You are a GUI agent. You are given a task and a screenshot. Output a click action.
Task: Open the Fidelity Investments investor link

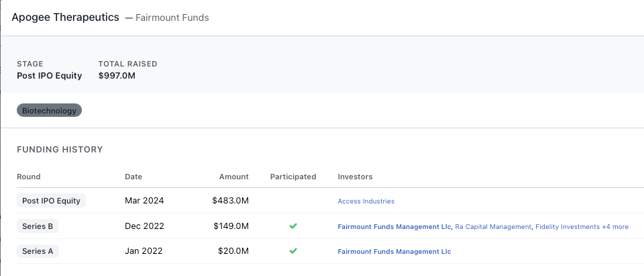coord(568,226)
